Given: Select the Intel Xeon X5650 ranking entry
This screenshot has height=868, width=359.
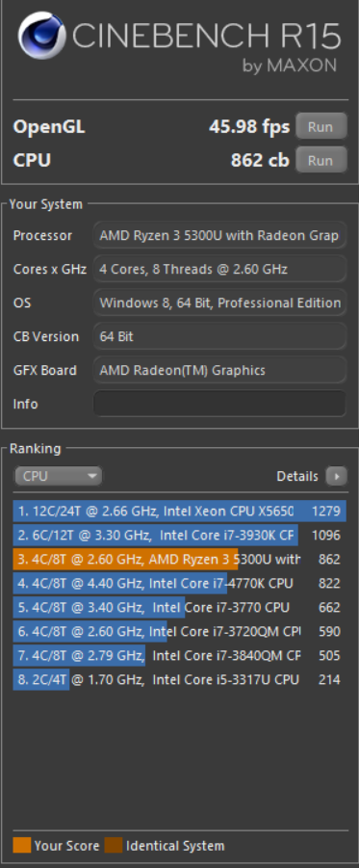Looking at the screenshot, I should click(180, 511).
